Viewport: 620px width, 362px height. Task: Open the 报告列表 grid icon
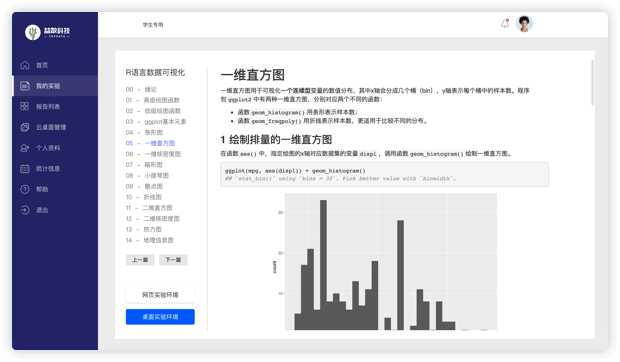click(x=25, y=106)
